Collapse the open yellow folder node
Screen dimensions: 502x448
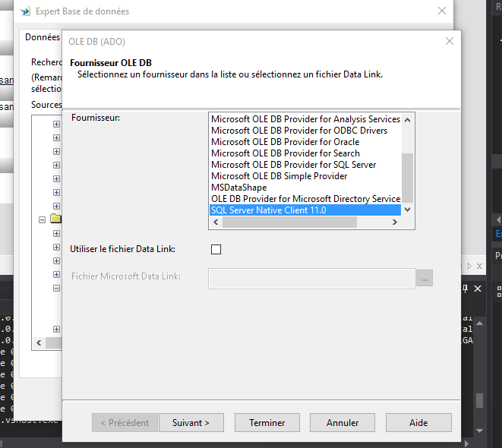click(x=42, y=220)
